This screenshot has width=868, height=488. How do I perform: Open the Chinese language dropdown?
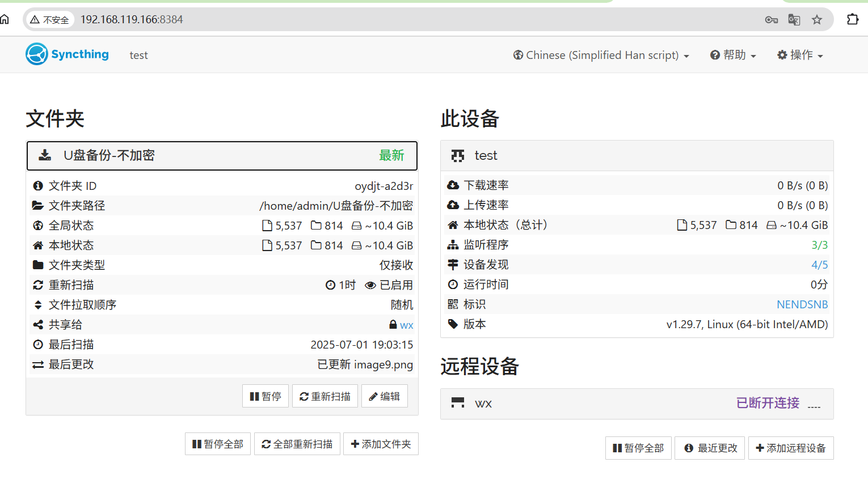click(601, 55)
